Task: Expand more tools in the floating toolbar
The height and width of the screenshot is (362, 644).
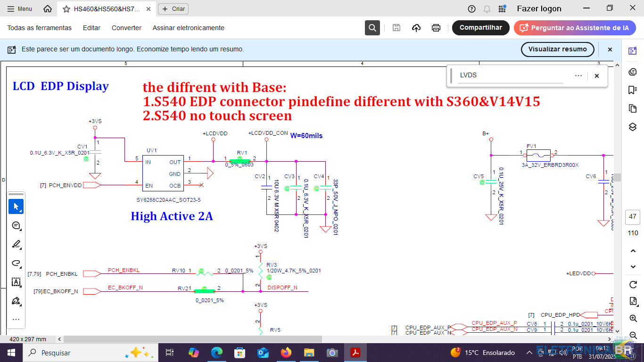Action: [16, 319]
